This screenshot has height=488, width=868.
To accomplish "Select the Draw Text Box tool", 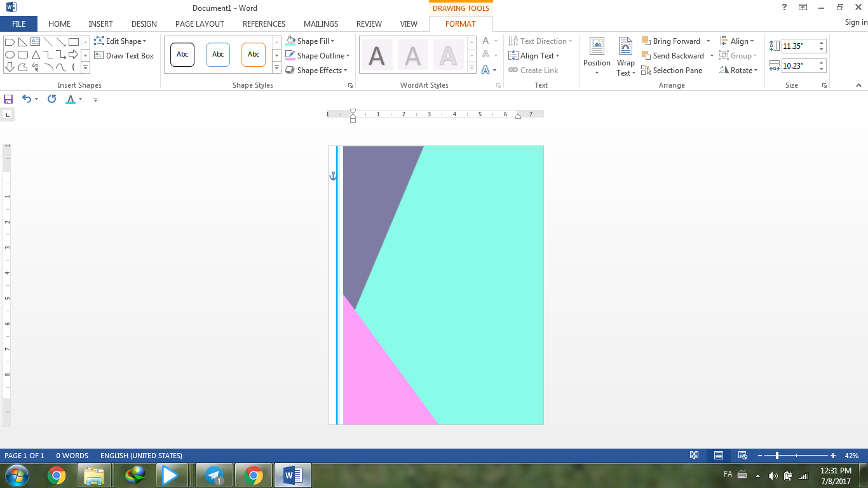I will pyautogui.click(x=124, y=56).
